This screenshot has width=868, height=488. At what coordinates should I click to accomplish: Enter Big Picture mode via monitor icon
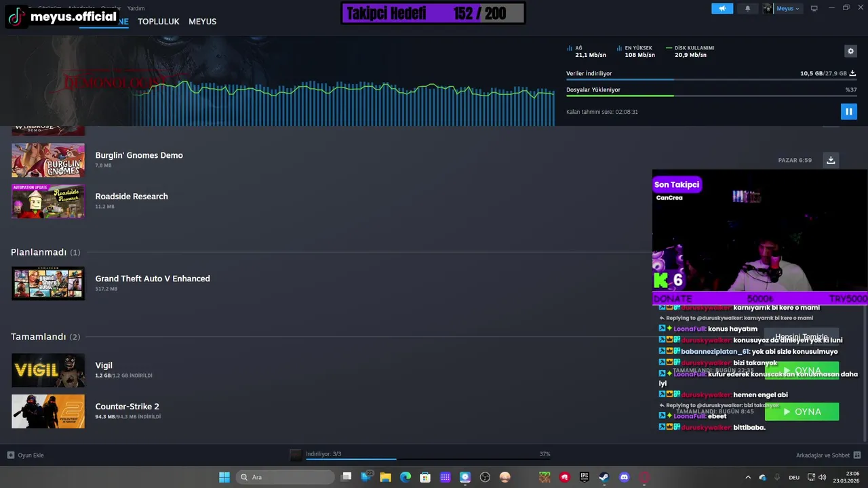(814, 8)
